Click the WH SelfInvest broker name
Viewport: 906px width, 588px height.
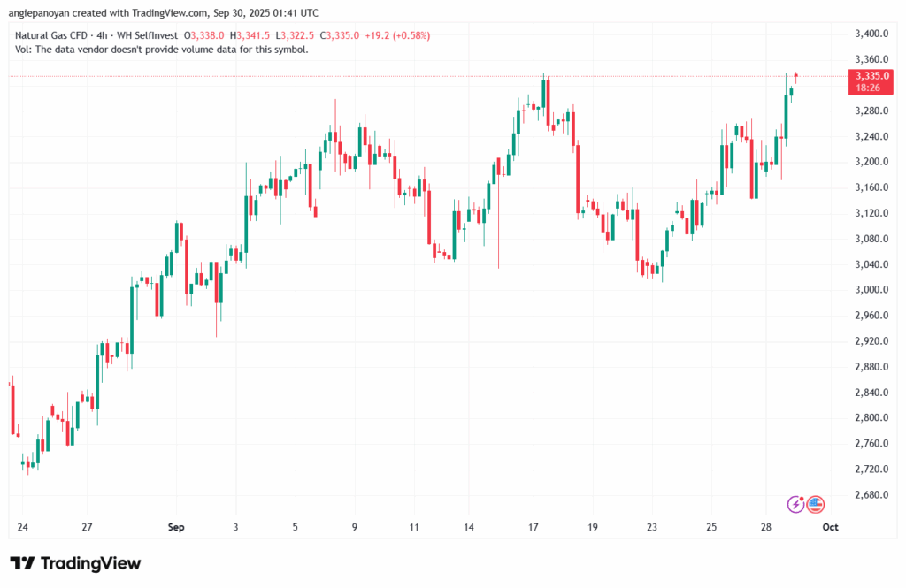point(151,34)
